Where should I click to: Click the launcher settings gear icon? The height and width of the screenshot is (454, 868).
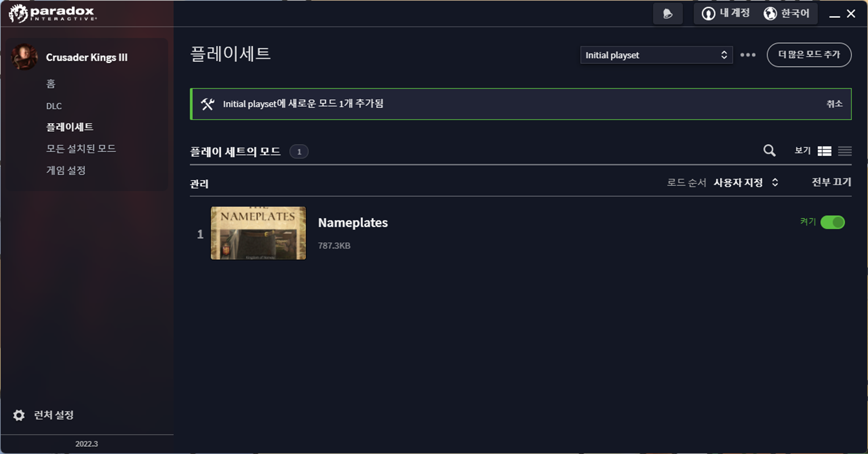(x=19, y=415)
